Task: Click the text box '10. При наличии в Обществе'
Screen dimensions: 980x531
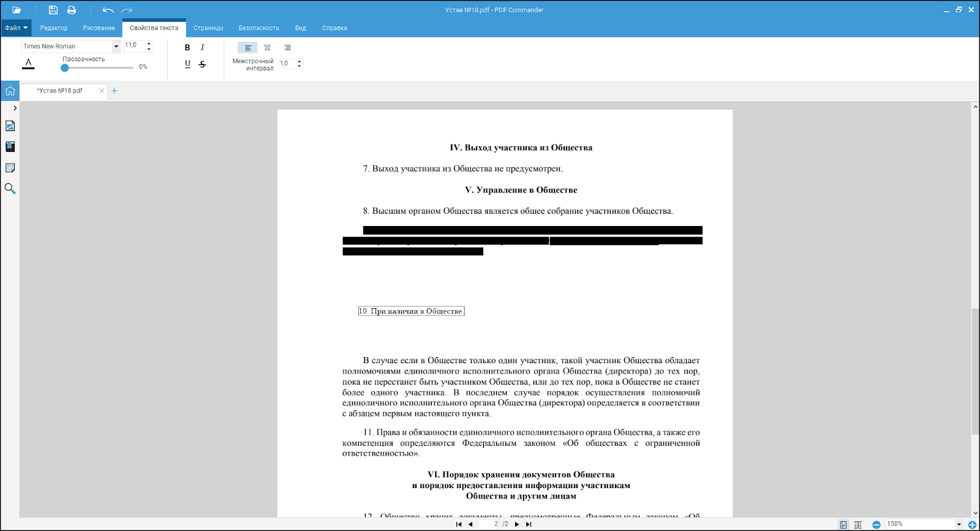Action: [411, 311]
